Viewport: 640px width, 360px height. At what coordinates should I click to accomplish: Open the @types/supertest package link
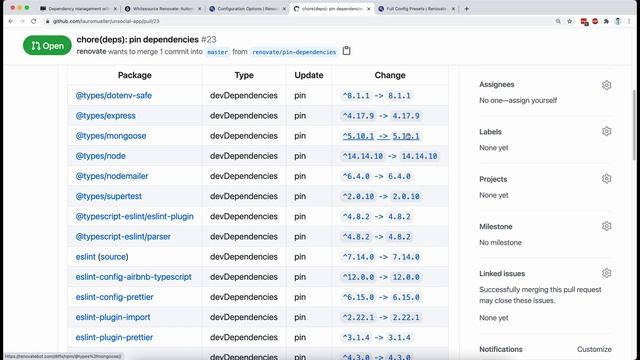point(109,196)
